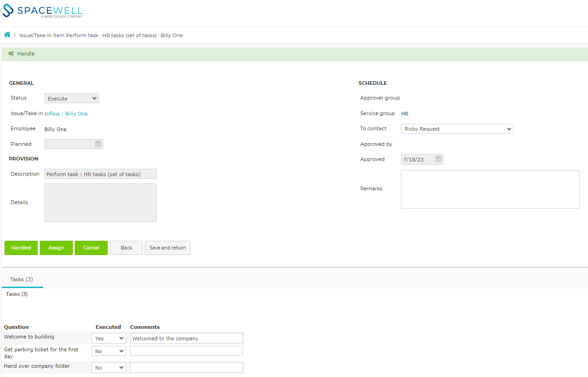Click the Executed column header
This screenshot has height=377, width=588.
pyautogui.click(x=108, y=327)
